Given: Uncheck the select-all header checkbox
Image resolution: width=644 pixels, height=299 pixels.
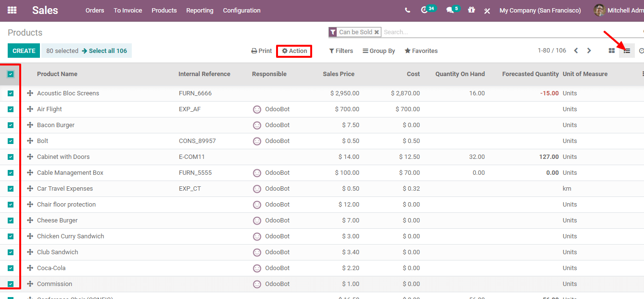Looking at the screenshot, I should 11,74.
